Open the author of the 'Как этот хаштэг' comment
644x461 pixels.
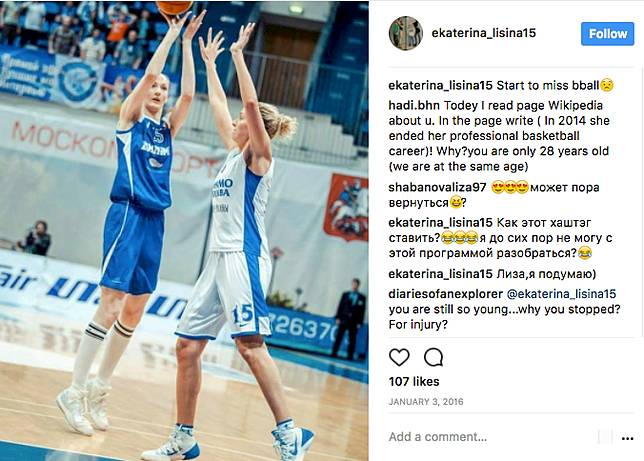440,222
